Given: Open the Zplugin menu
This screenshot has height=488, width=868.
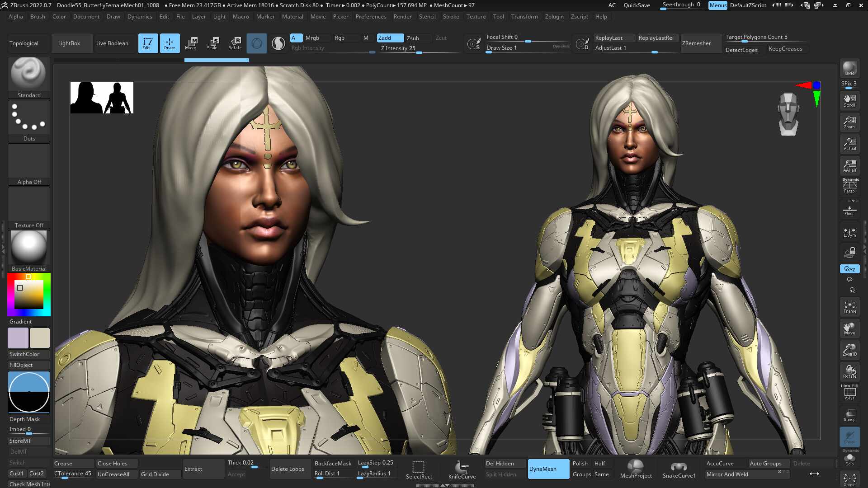Looking at the screenshot, I should 554,17.
